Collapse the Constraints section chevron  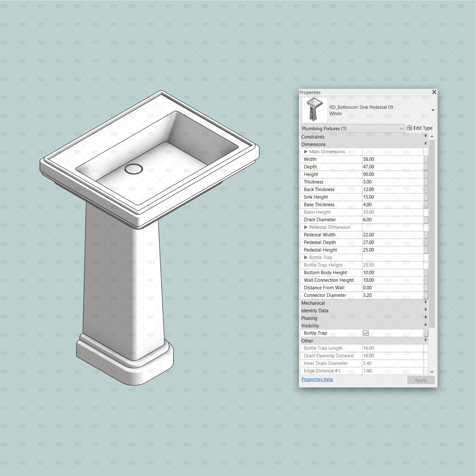click(x=426, y=136)
